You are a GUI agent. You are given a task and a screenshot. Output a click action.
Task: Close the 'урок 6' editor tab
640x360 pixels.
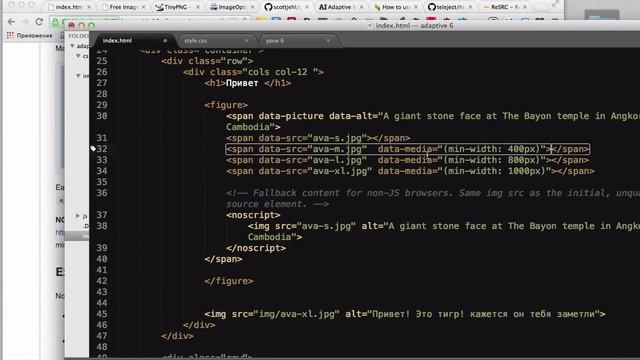[x=328, y=40]
